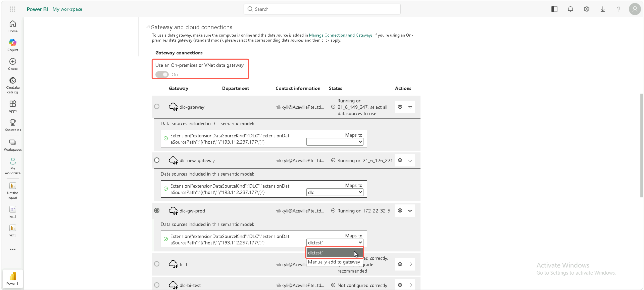This screenshot has height=290, width=644.
Task: Select the dlc-gateway radio button
Action: (157, 107)
